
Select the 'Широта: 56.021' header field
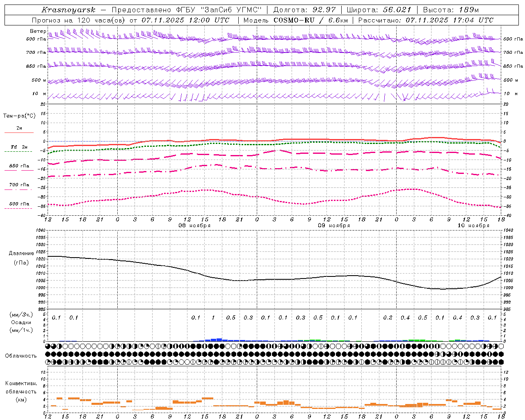point(379,10)
